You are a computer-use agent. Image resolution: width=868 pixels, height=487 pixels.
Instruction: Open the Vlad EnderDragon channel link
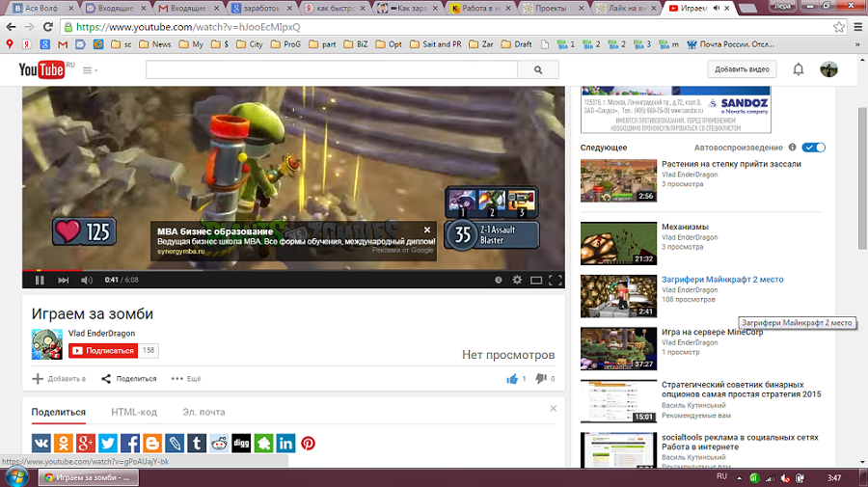(101, 333)
